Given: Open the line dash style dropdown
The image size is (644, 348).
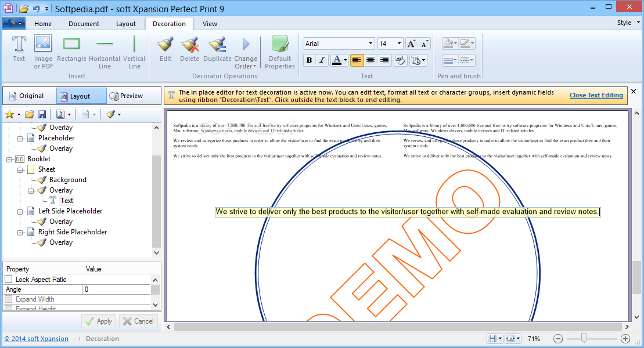Looking at the screenshot, I should [x=467, y=60].
